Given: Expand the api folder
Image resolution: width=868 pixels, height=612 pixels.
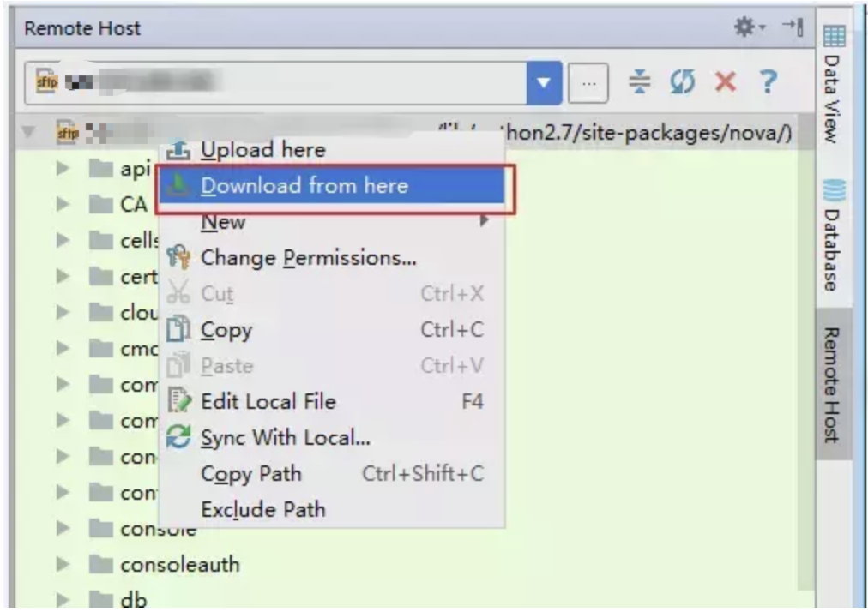Looking at the screenshot, I should [x=63, y=169].
